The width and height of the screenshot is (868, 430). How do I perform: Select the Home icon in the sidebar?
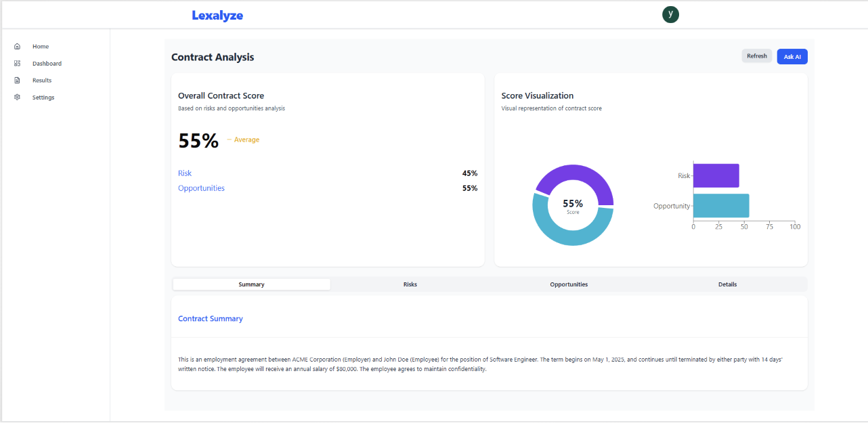pos(17,46)
